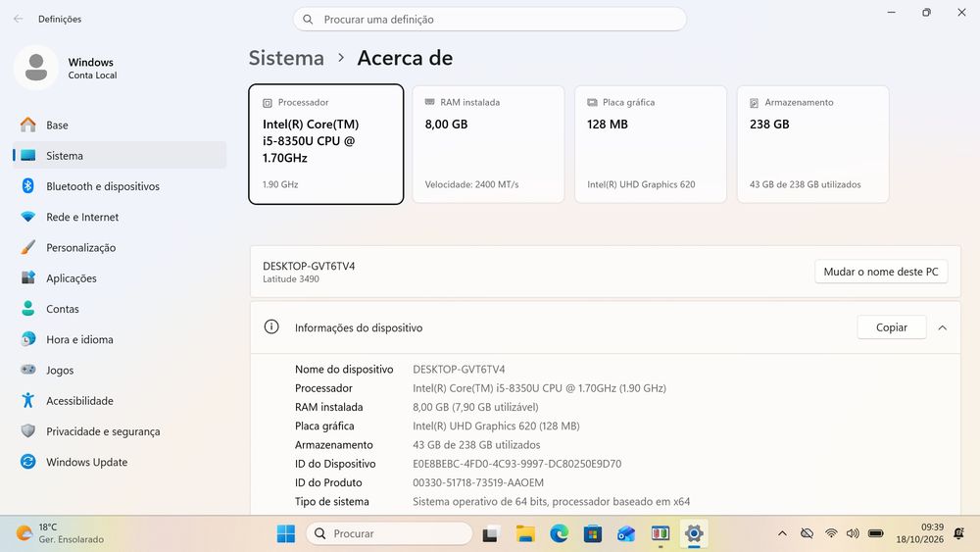Click the battery tray icon

(875, 533)
